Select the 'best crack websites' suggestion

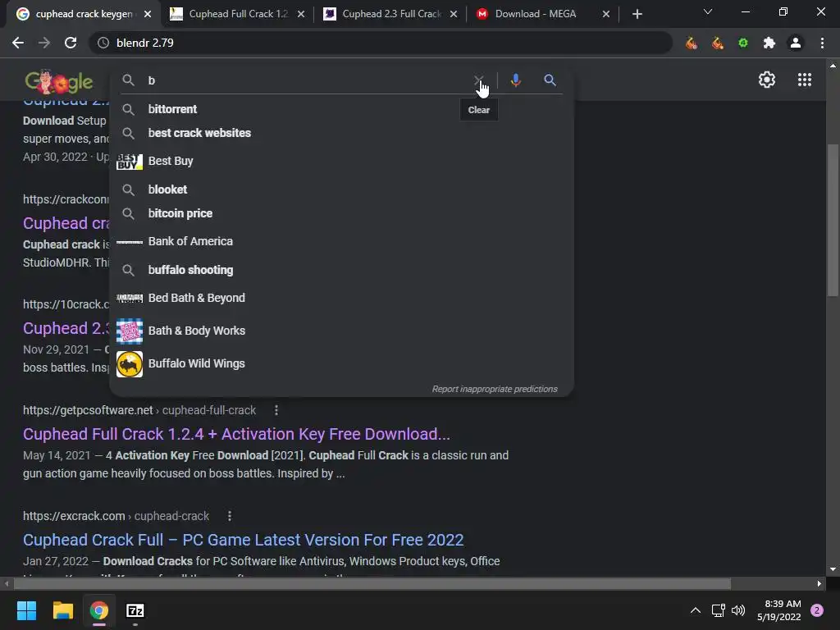pyautogui.click(x=341, y=133)
